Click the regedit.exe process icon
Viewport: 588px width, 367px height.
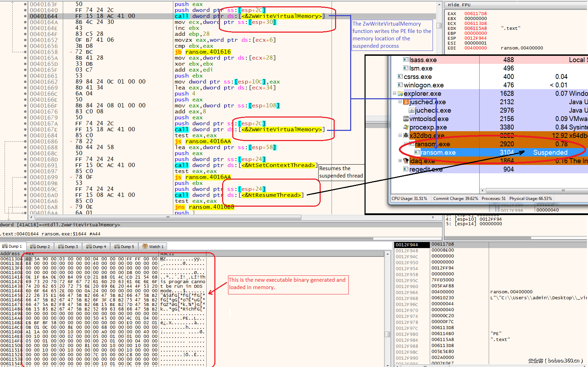406,169
